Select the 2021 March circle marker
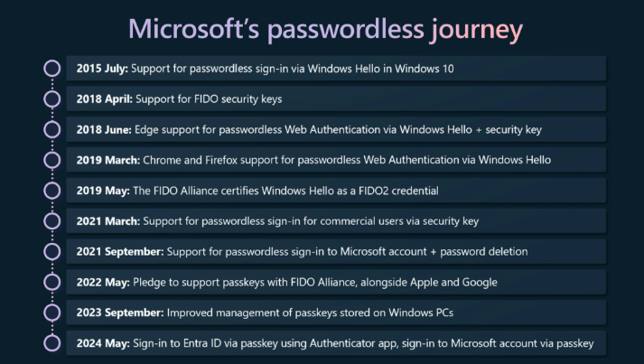Viewport: 644px width, 364px height. click(x=52, y=221)
